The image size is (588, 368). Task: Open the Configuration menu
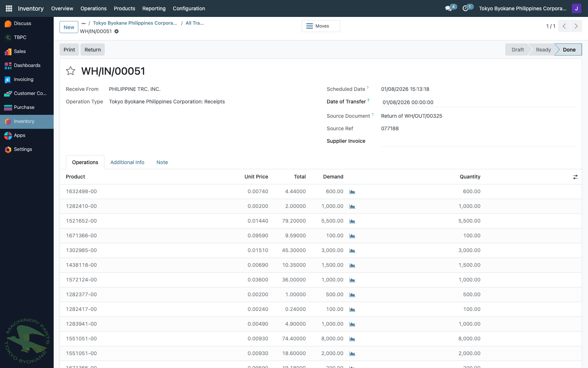(189, 8)
